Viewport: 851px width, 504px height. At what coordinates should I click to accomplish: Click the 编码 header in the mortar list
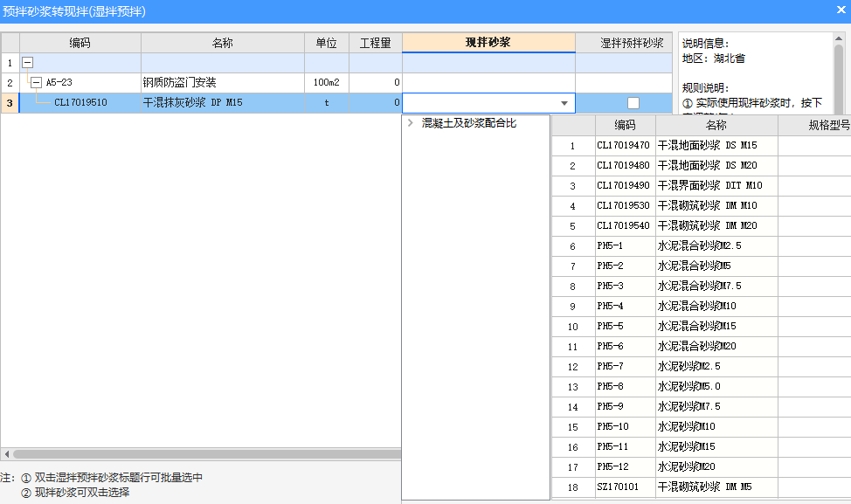[626, 125]
